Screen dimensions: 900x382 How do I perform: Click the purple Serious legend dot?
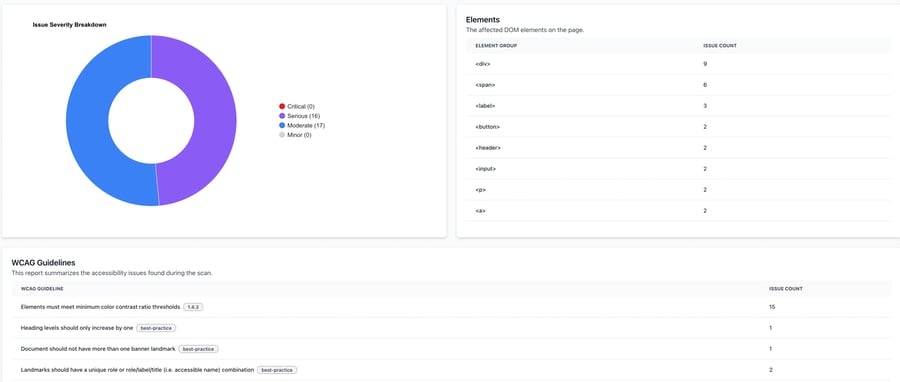[282, 116]
